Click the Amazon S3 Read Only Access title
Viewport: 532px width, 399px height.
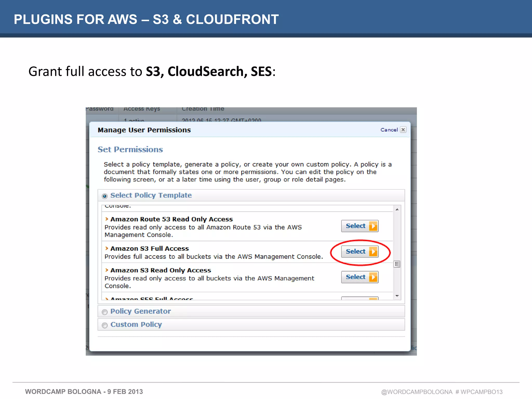tap(161, 270)
